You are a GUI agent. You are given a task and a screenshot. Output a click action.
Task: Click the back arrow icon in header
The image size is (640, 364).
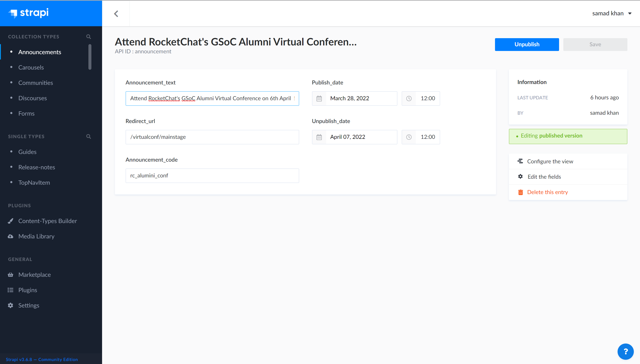(x=116, y=13)
